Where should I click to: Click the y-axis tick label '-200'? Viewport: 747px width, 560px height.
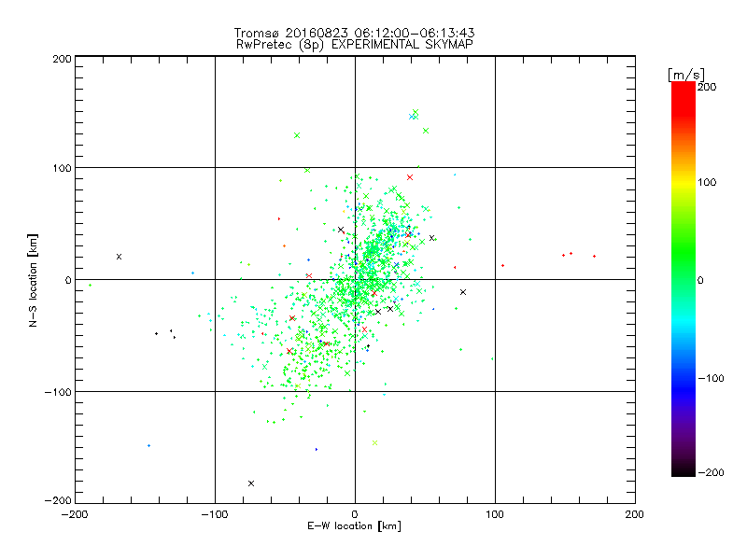coord(58,500)
